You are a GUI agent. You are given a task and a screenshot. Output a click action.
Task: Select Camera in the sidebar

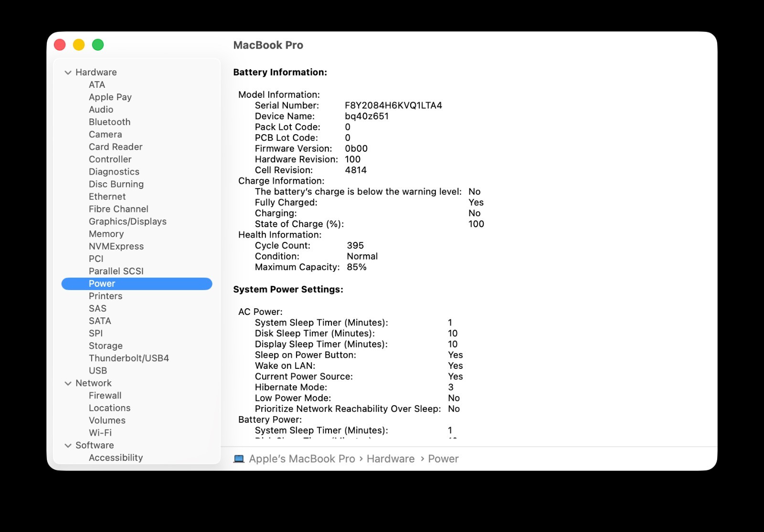[105, 134]
